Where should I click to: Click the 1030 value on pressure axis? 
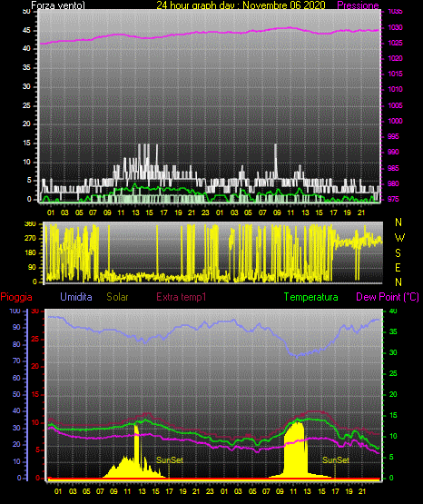click(395, 27)
